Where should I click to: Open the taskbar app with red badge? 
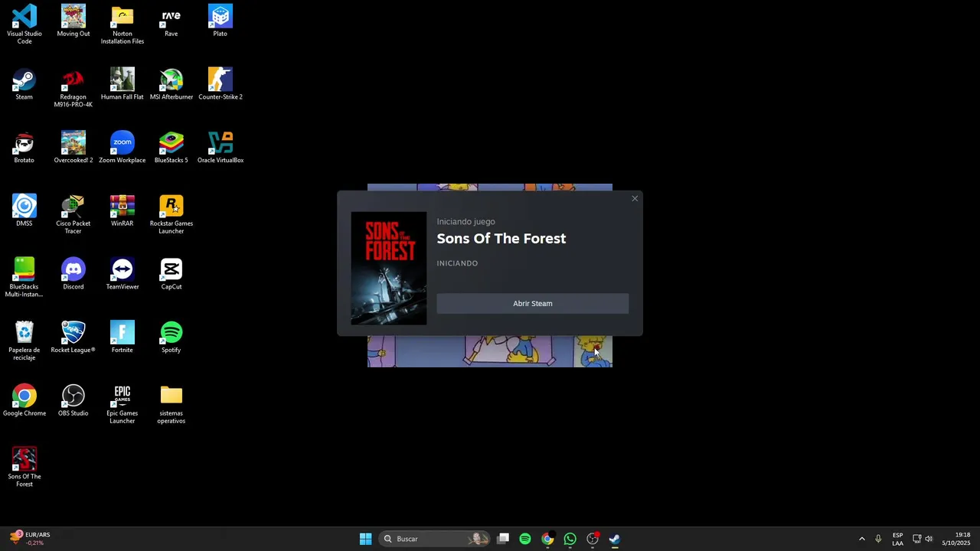(x=593, y=539)
